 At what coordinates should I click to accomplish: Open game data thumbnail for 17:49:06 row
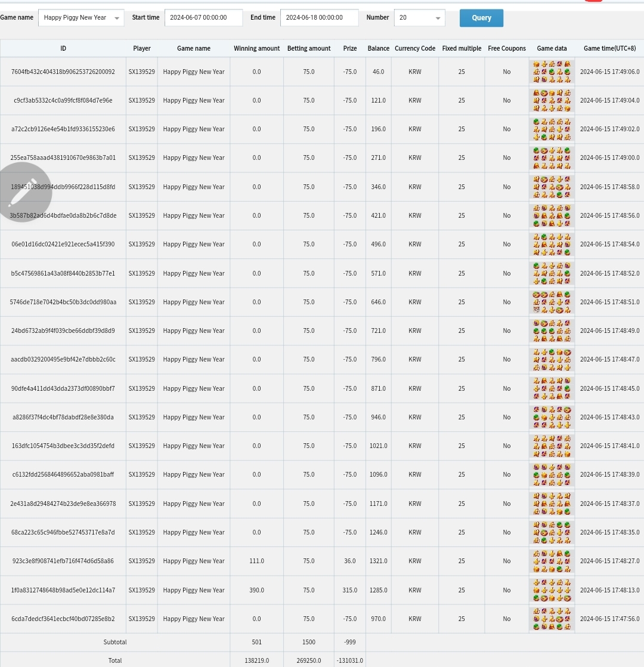click(552, 72)
